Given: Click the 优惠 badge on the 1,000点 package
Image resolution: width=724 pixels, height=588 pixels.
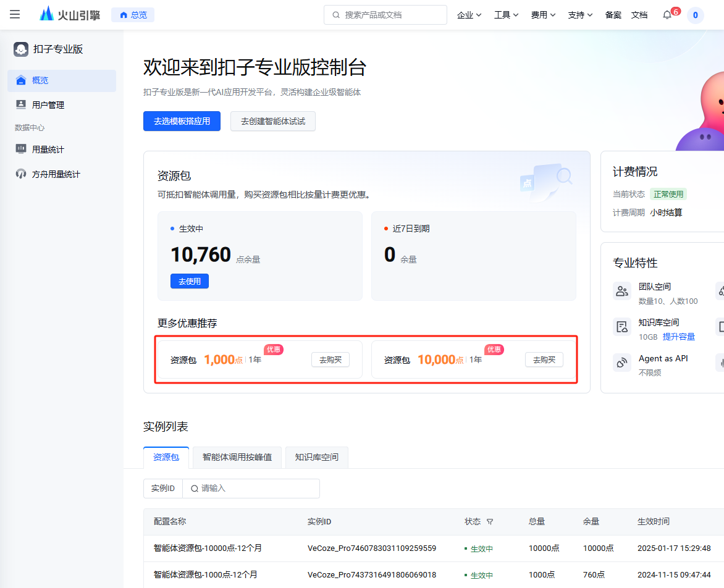Looking at the screenshot, I should (273, 350).
